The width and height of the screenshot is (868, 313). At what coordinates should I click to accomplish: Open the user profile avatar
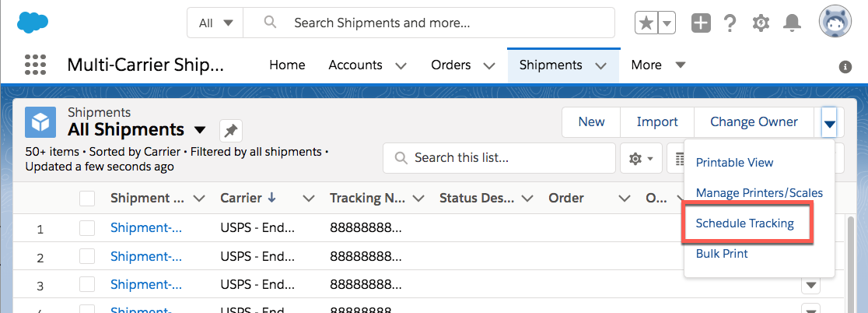click(835, 23)
